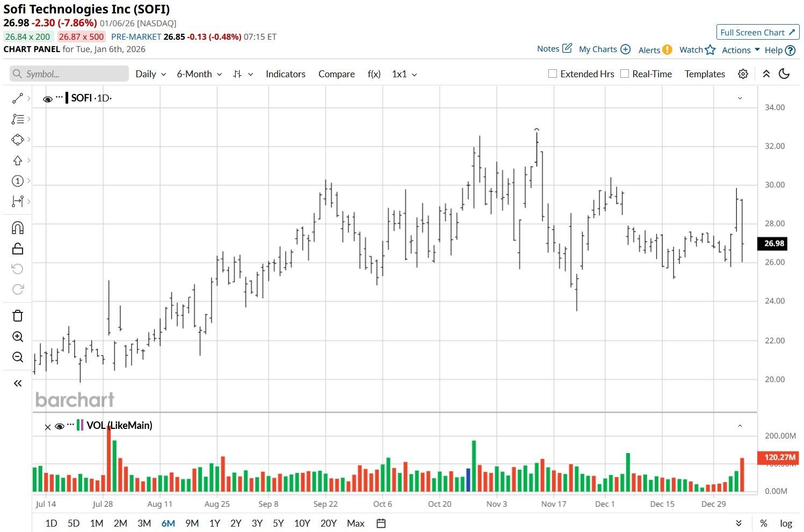Select the 1Y range tab
804x532 pixels.
point(215,523)
